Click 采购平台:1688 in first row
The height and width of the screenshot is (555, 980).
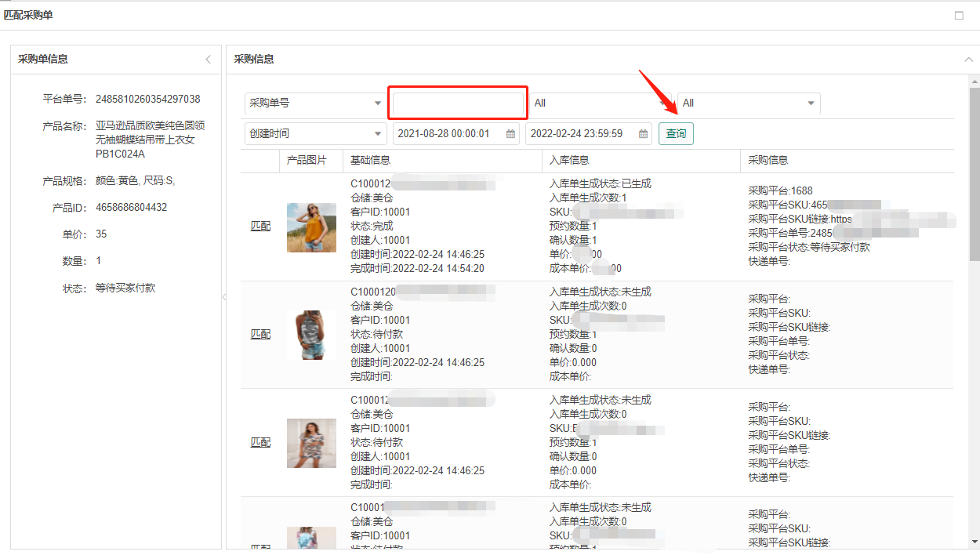pos(780,190)
